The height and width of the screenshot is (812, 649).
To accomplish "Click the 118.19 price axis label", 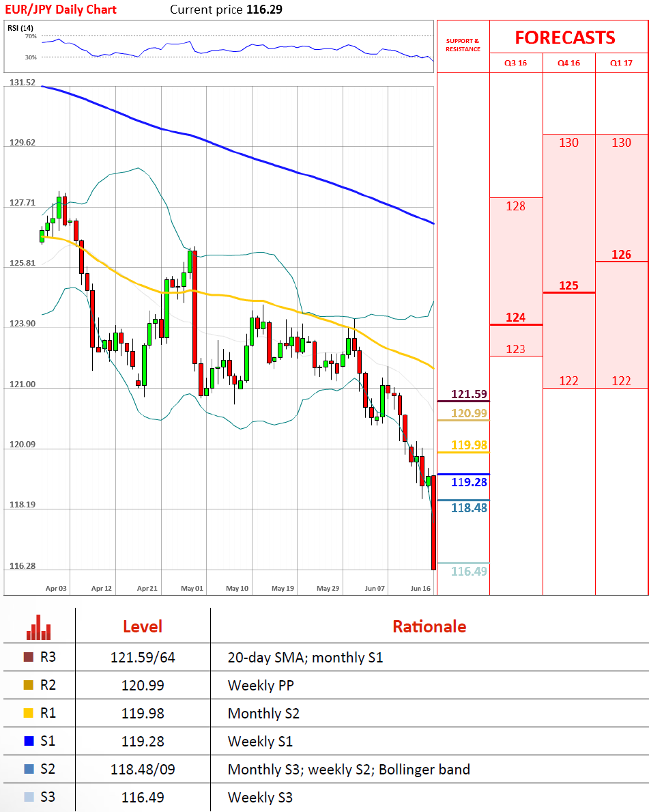I will point(23,505).
